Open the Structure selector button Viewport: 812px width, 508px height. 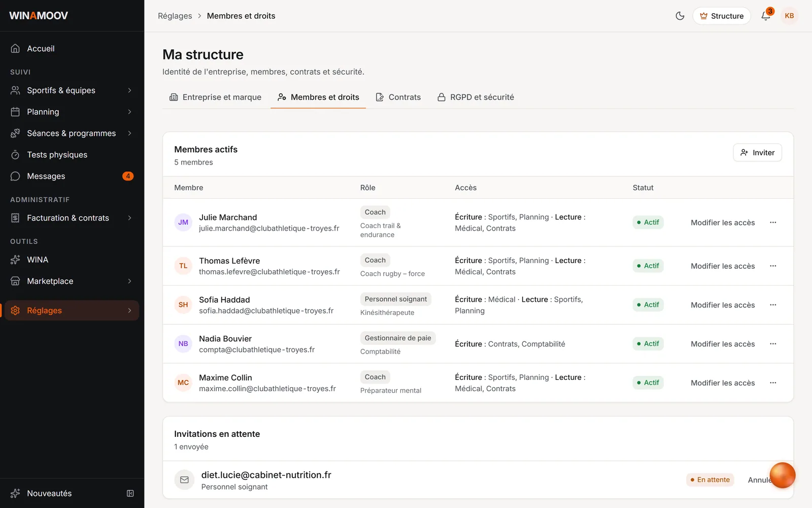tap(722, 16)
